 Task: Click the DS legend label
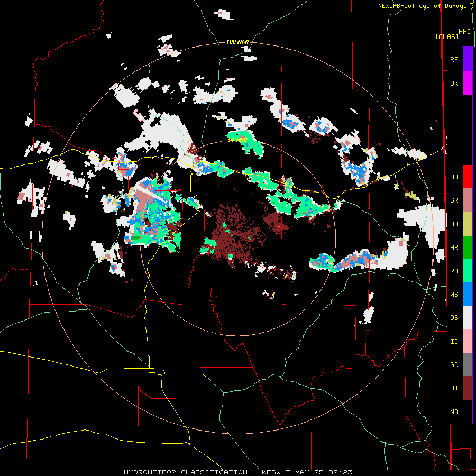click(x=454, y=318)
